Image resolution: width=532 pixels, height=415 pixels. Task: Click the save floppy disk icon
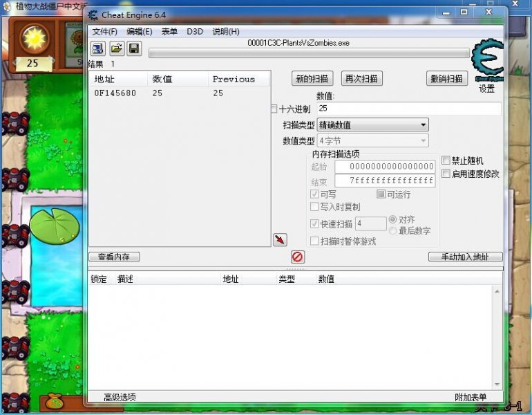pyautogui.click(x=134, y=48)
